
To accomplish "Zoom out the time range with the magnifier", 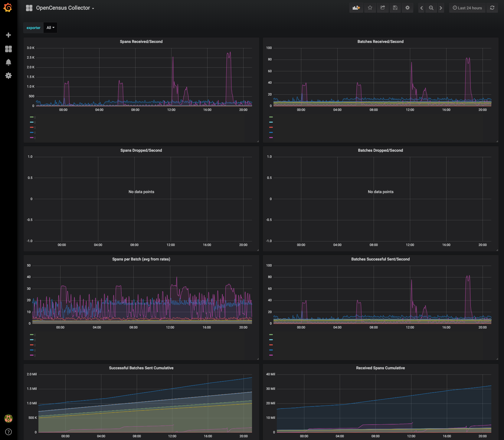I will (431, 8).
